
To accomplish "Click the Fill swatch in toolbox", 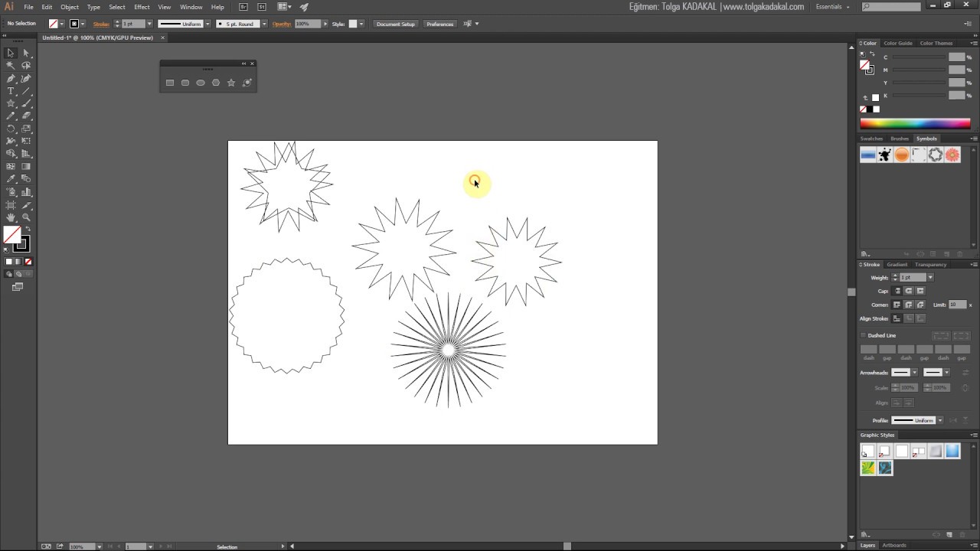I will [13, 234].
